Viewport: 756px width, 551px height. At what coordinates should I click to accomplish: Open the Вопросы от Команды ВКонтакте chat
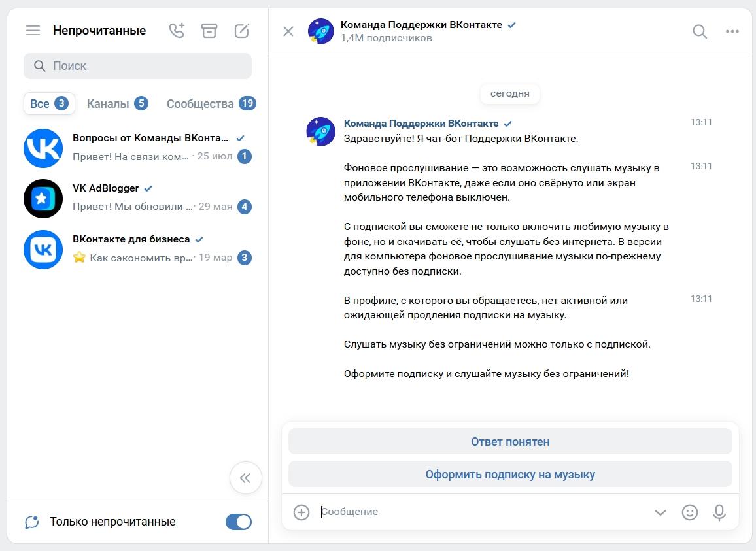click(137, 148)
